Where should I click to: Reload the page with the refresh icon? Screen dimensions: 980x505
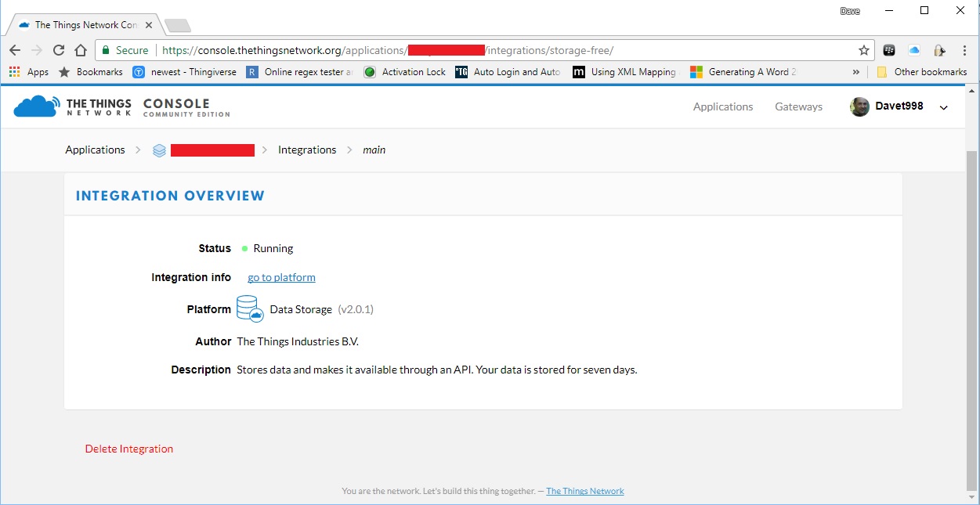pos(58,50)
